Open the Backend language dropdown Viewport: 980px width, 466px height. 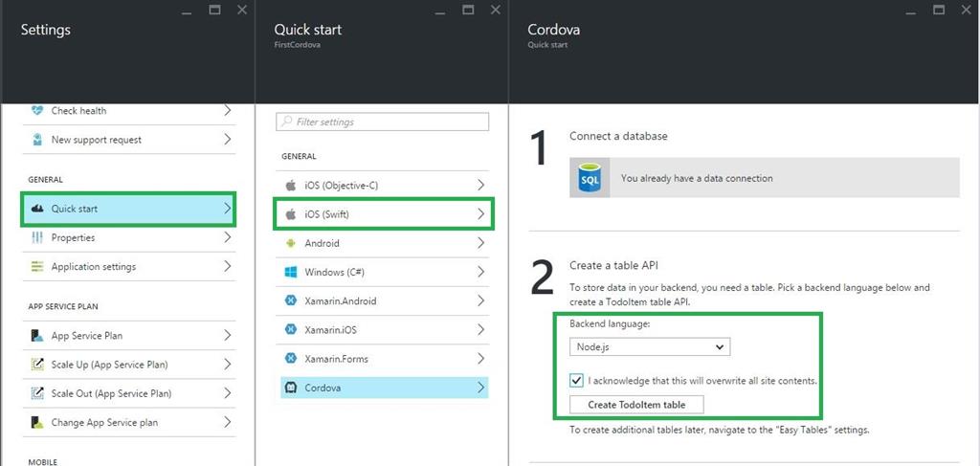pyautogui.click(x=649, y=346)
